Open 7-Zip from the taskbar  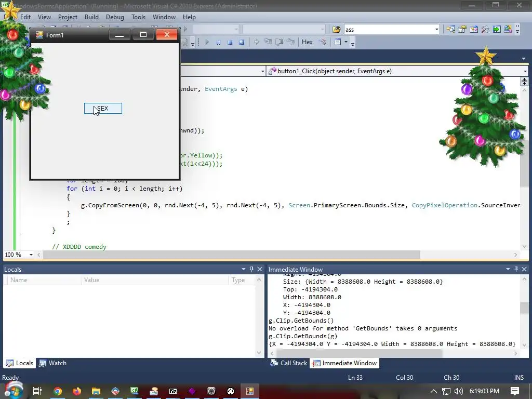pyautogui.click(x=173, y=391)
